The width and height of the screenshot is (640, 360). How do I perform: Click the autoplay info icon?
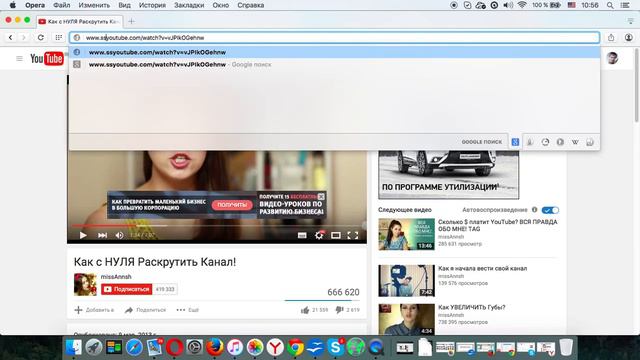coord(534,210)
